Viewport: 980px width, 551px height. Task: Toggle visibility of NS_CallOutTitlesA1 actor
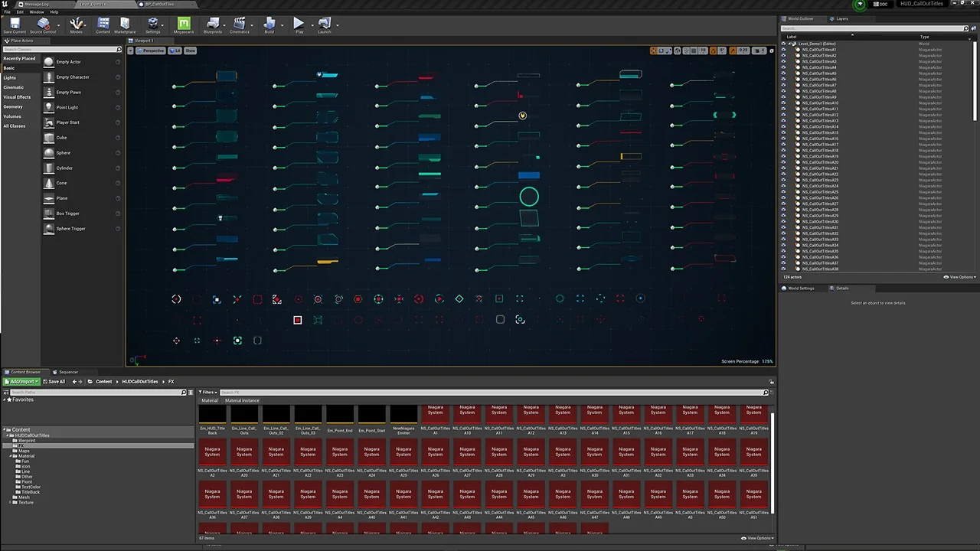point(783,50)
